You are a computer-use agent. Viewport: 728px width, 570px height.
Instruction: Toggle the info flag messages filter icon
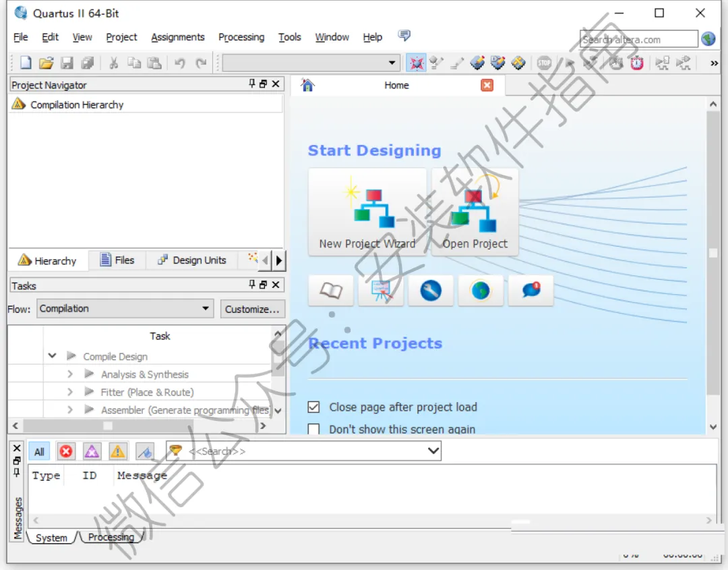[145, 451]
